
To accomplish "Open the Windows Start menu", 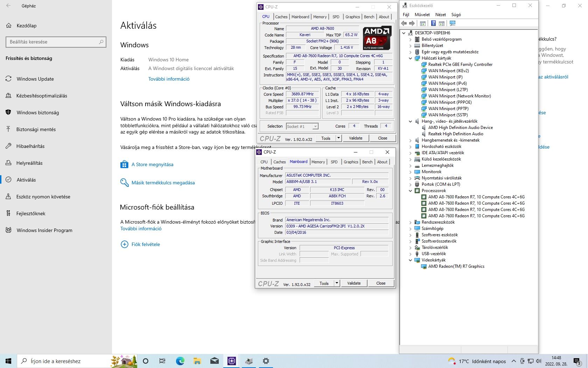I will 8,361.
